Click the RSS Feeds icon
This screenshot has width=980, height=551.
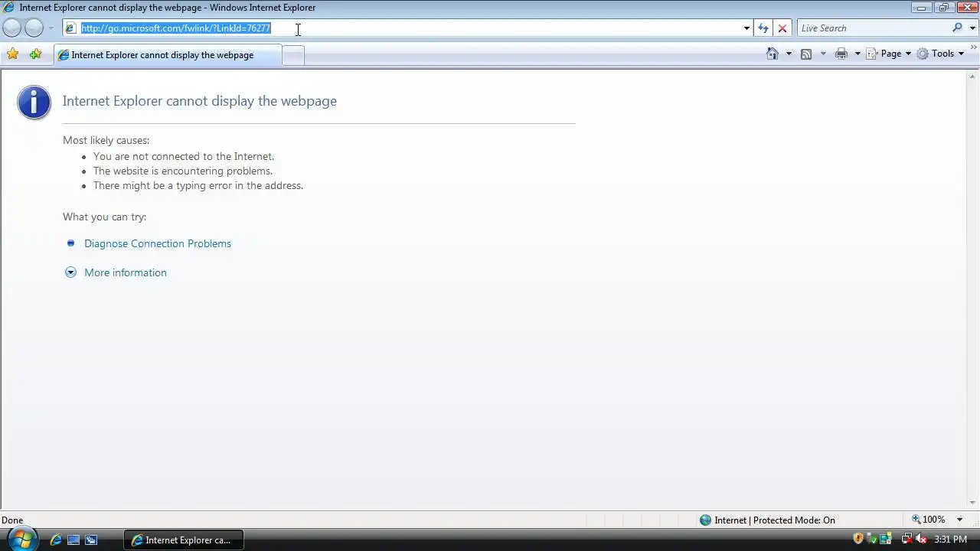click(806, 54)
